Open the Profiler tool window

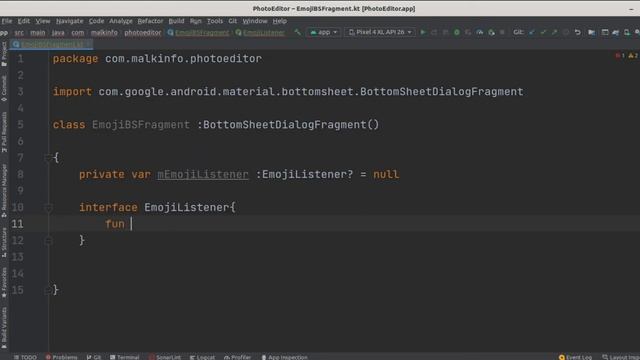click(237, 357)
